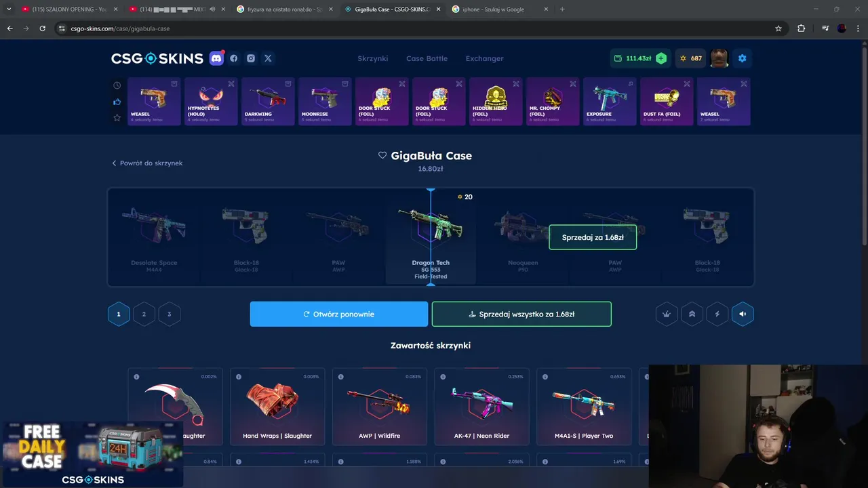
Task: Click Dragon Tech SG 553 winning item
Action: [431, 238]
